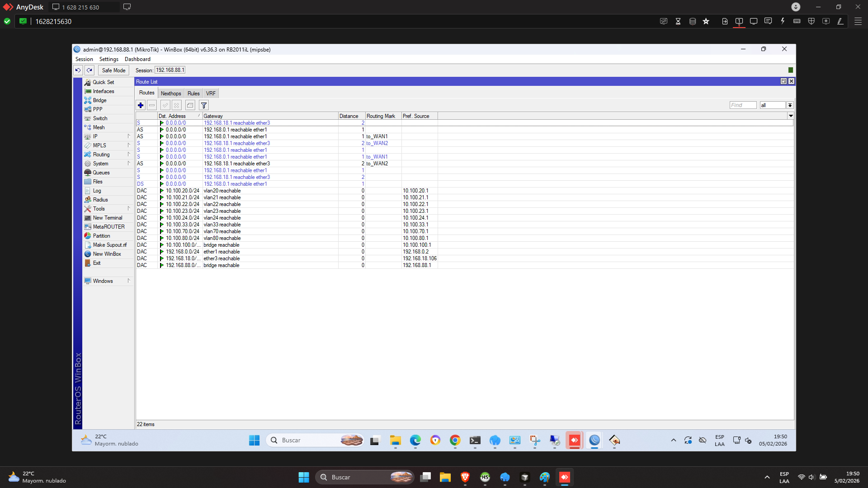Open the 'all' filter dropdown arrow
This screenshot has height=488, width=868.
pyautogui.click(x=790, y=105)
